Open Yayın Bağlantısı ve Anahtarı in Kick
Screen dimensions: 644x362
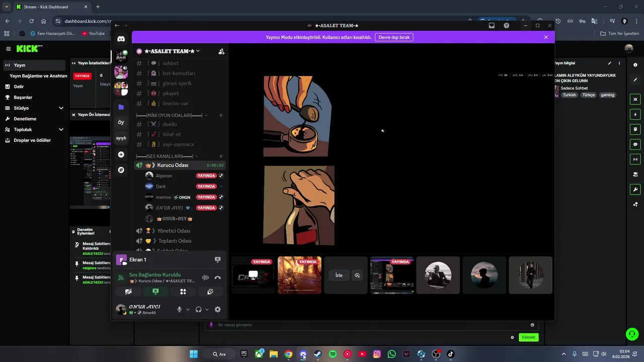click(38, 76)
